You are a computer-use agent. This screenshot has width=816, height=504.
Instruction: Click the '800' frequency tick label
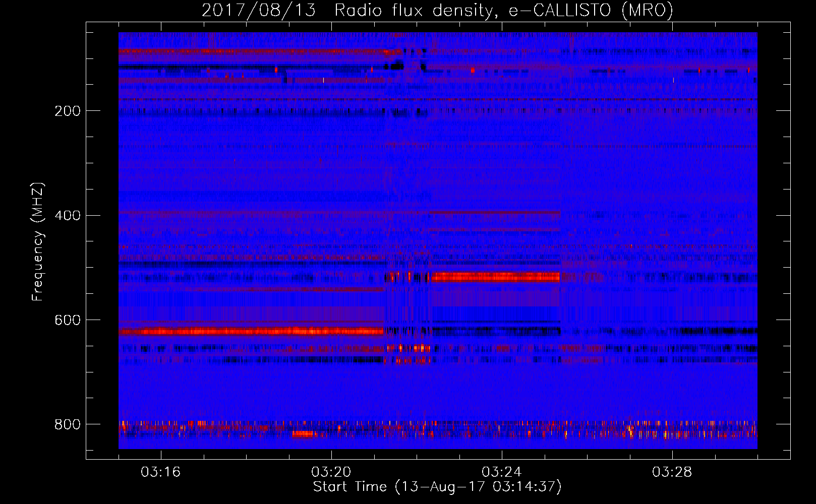click(68, 424)
